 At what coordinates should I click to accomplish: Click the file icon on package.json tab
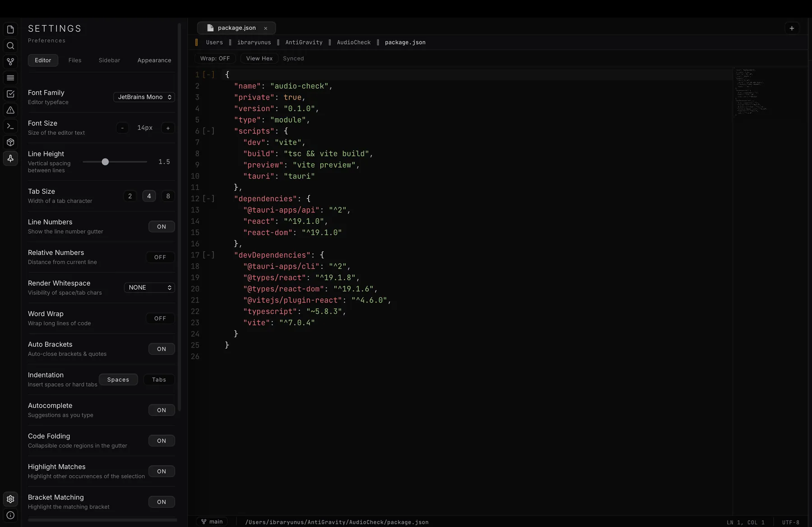pos(210,28)
